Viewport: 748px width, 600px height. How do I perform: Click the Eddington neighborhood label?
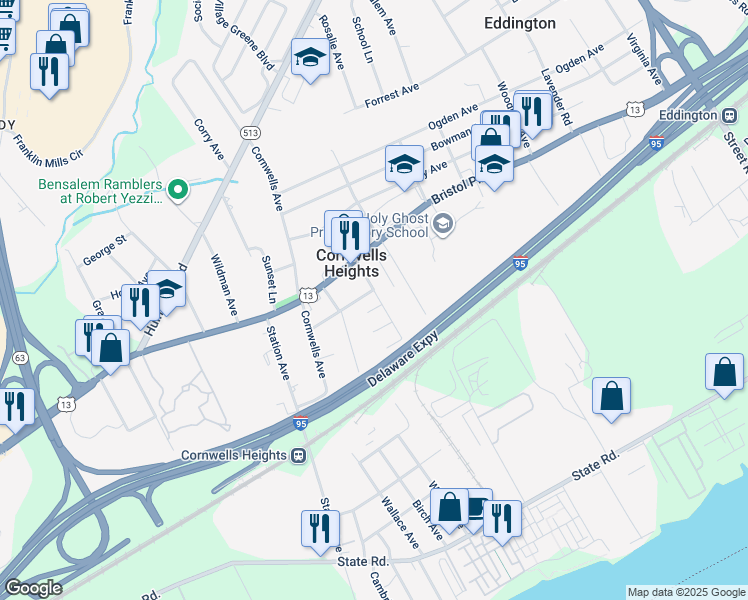(x=519, y=23)
